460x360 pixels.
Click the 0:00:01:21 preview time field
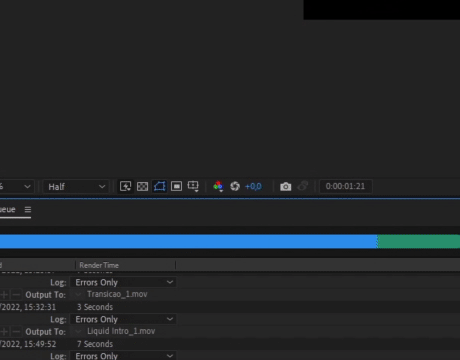(345, 186)
